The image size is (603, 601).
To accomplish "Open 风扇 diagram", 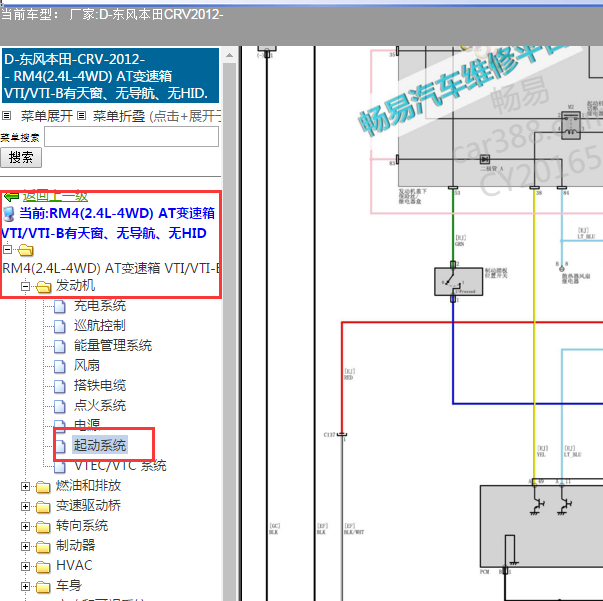I will click(x=87, y=366).
